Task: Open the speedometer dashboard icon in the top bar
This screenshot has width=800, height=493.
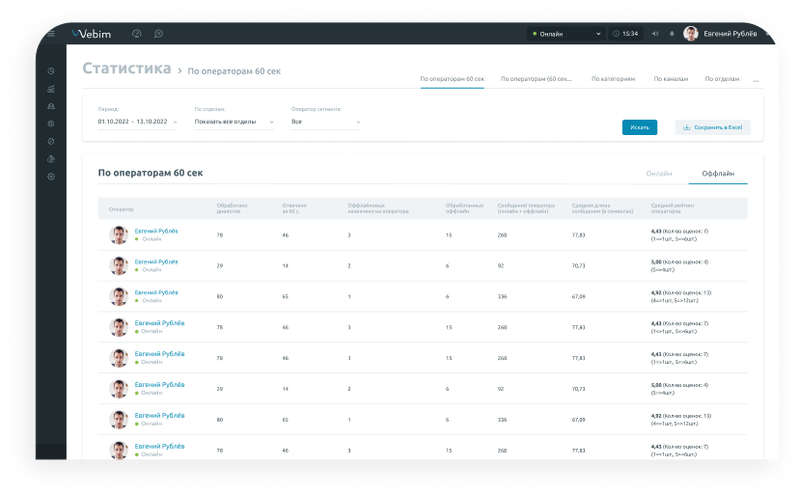Action: coord(136,34)
